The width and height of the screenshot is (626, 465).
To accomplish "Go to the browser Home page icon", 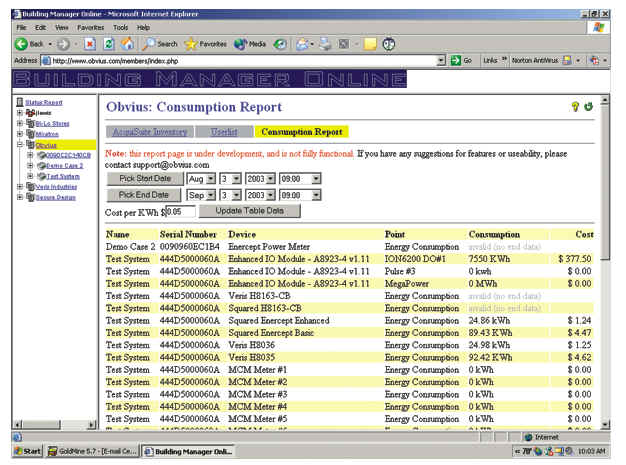I will pos(127,44).
